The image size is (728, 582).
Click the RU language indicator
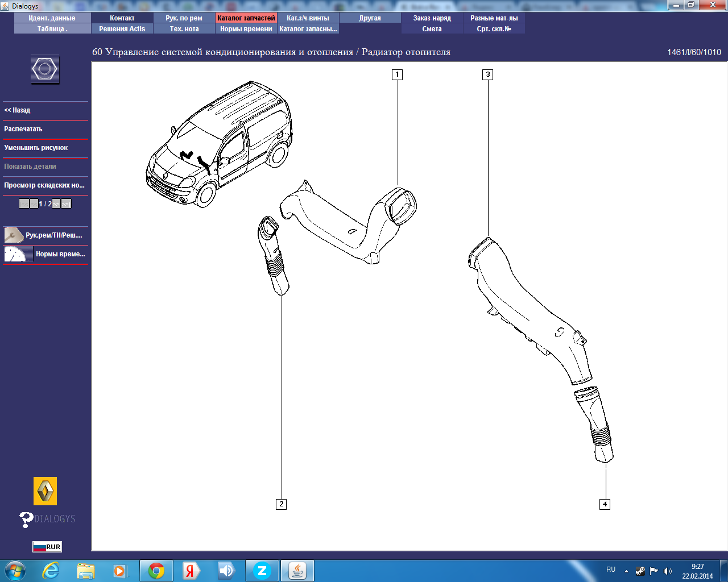611,569
